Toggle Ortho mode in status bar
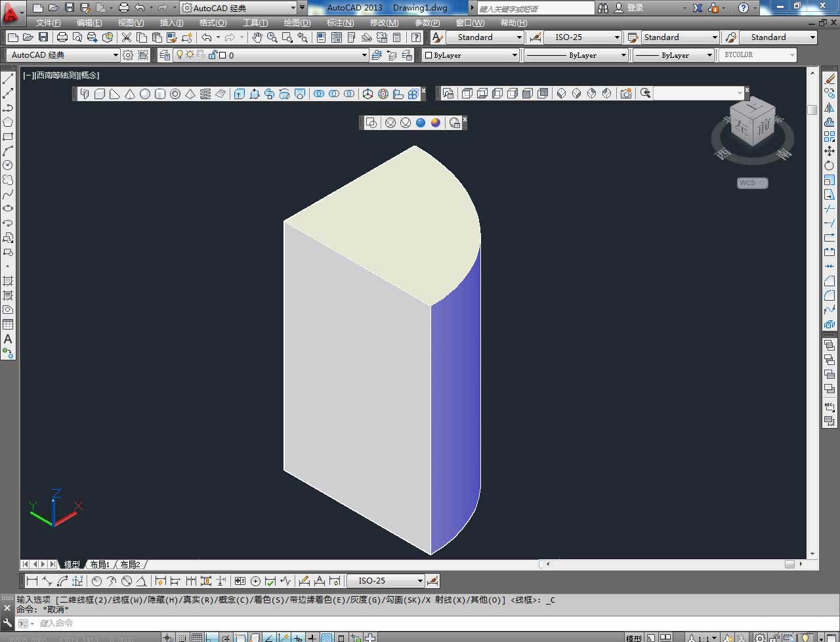The image size is (840, 642). click(211, 637)
